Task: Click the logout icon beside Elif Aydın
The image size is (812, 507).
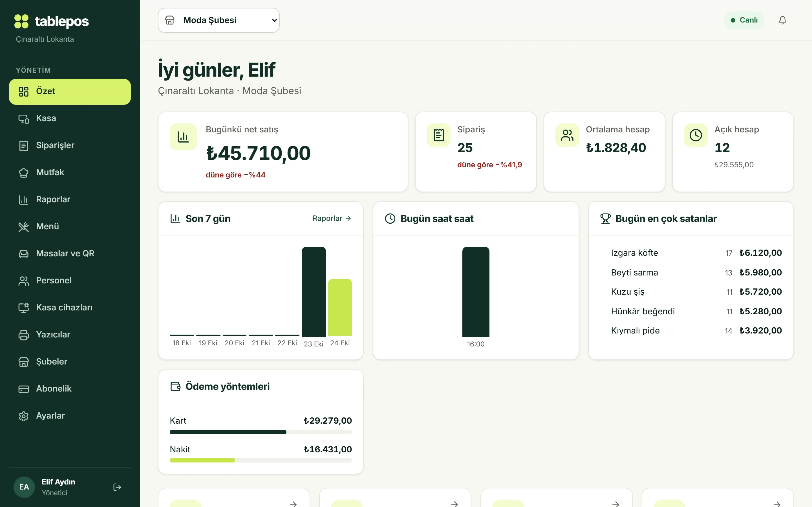Action: pos(117,487)
